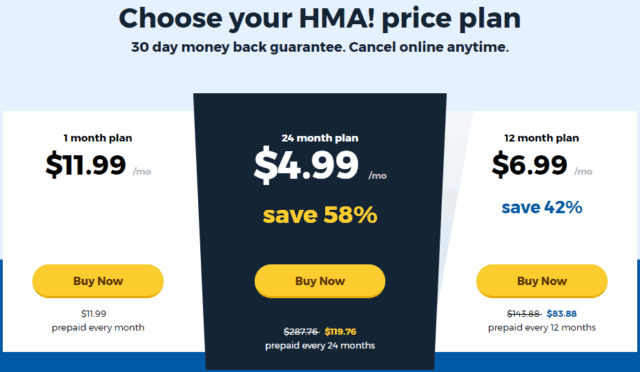Viewport: 640px width, 372px height.
Task: Click prepaid every month text
Action: coord(98,327)
